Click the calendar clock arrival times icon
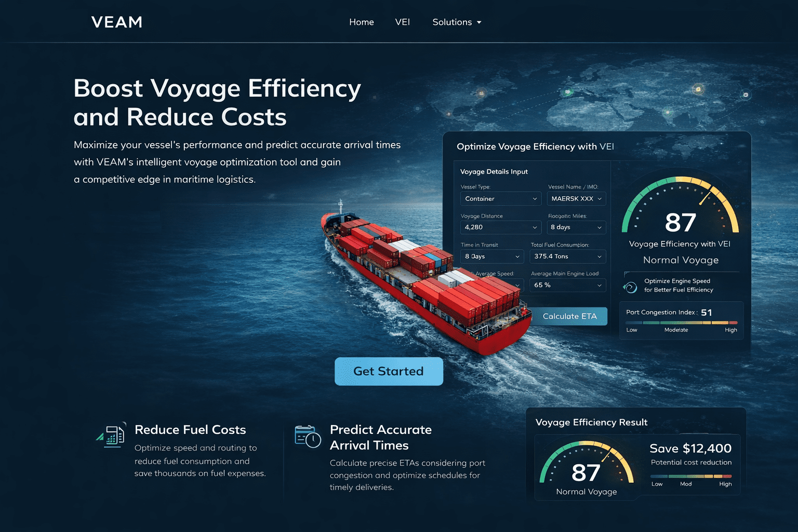The height and width of the screenshot is (532, 798). (307, 436)
